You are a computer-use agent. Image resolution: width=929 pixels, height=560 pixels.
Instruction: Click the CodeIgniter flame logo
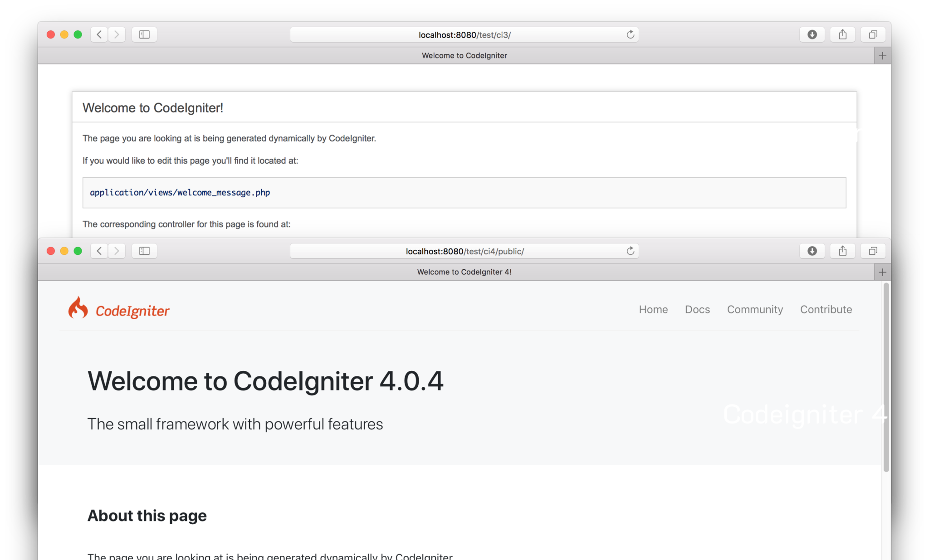78,309
